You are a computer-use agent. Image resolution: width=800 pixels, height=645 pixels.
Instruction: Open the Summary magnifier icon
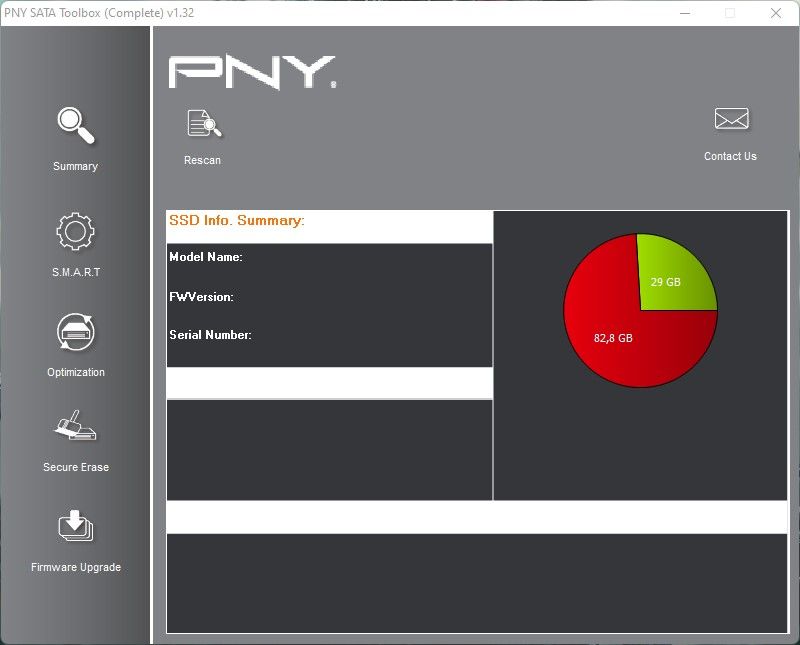tap(76, 125)
